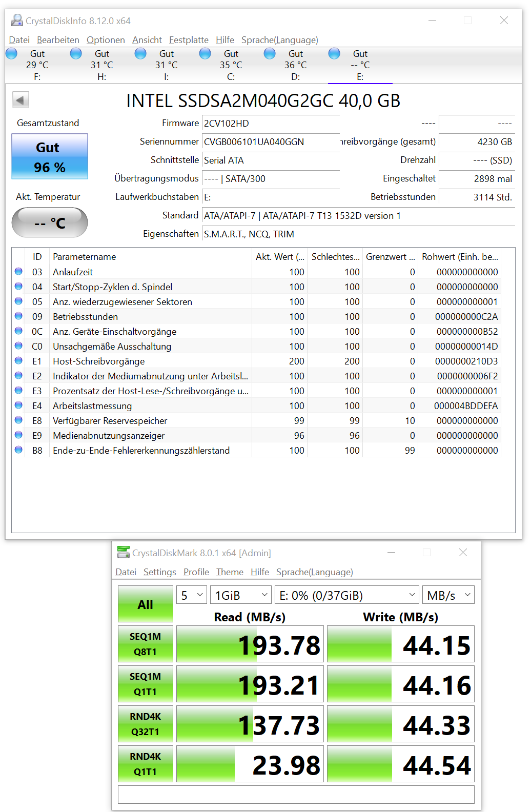531x812 pixels.
Task: Click CrystalDiskMark app icon in title bar
Action: pos(124,552)
